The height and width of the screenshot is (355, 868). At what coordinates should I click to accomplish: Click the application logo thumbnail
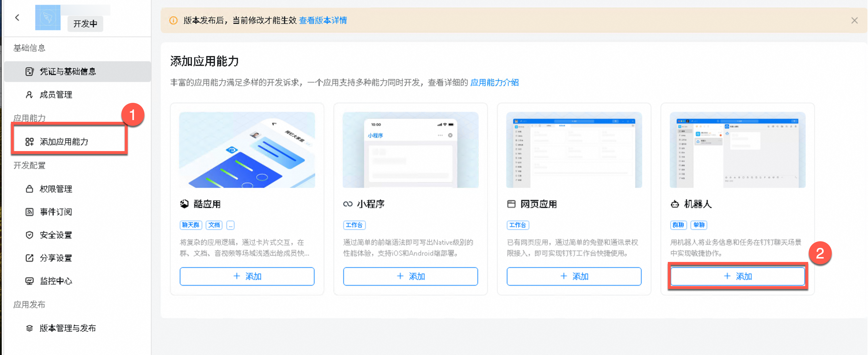tap(47, 18)
